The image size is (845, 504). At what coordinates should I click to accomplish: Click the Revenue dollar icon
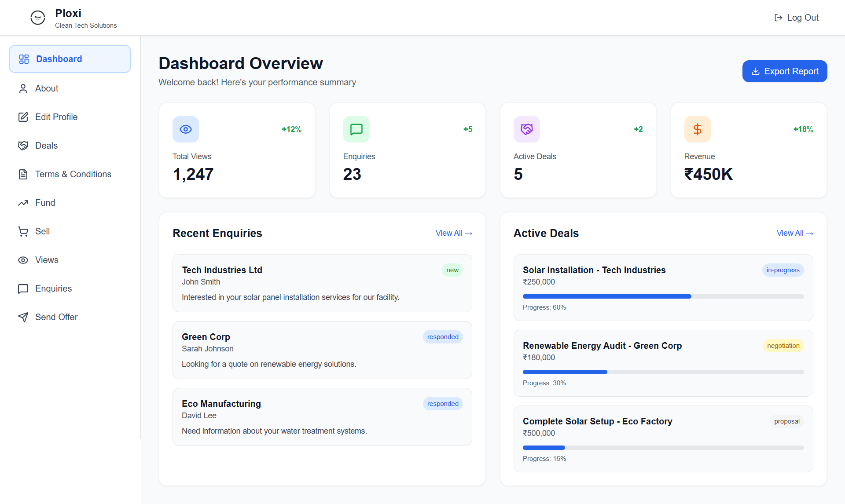pos(697,129)
